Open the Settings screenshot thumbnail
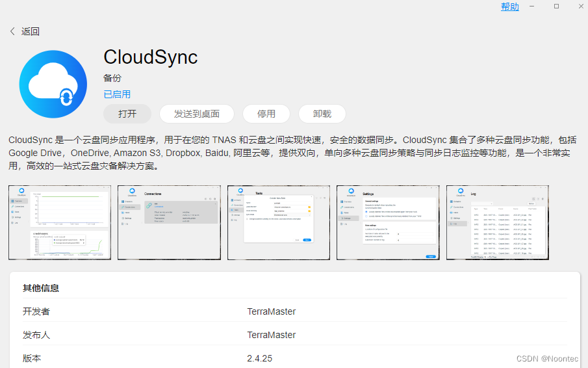The width and height of the screenshot is (588, 368). tap(388, 222)
